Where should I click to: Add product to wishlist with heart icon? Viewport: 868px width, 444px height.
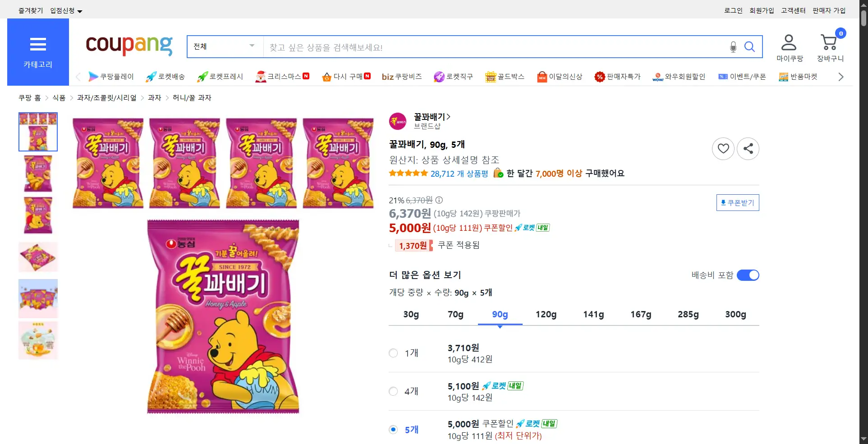click(723, 148)
